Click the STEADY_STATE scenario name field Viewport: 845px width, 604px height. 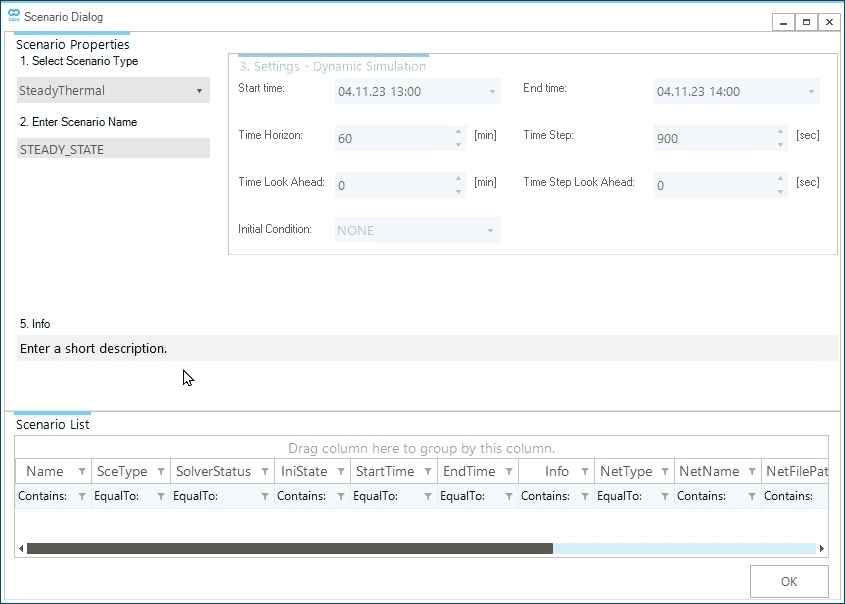click(x=113, y=149)
